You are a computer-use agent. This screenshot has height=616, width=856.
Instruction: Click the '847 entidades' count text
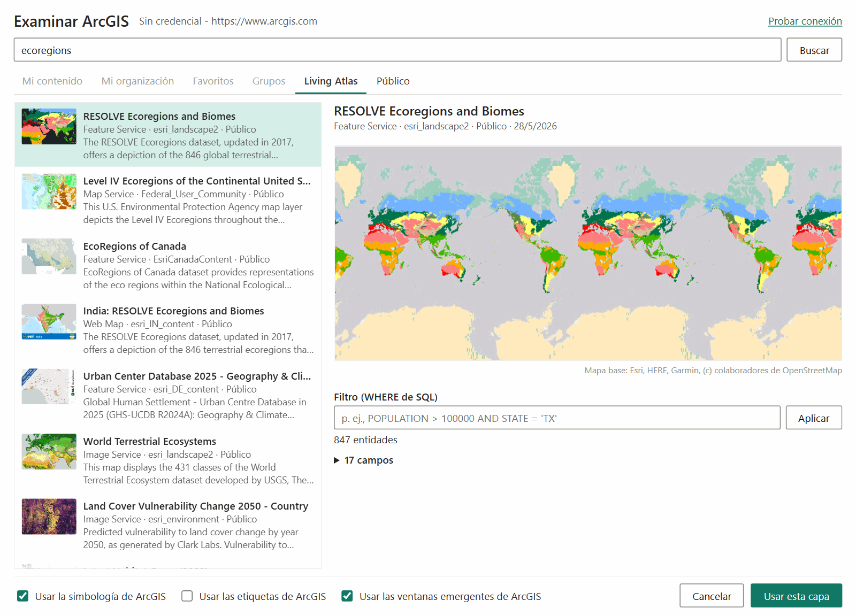[365, 440]
